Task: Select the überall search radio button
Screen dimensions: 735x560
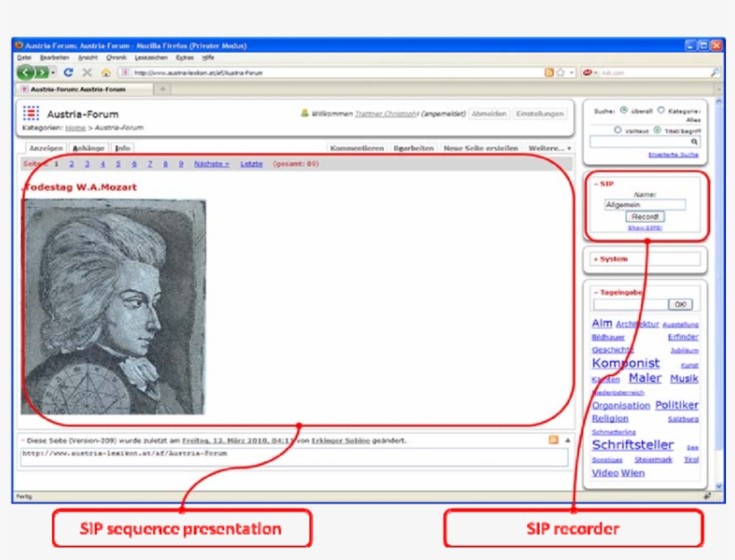Action: click(623, 110)
